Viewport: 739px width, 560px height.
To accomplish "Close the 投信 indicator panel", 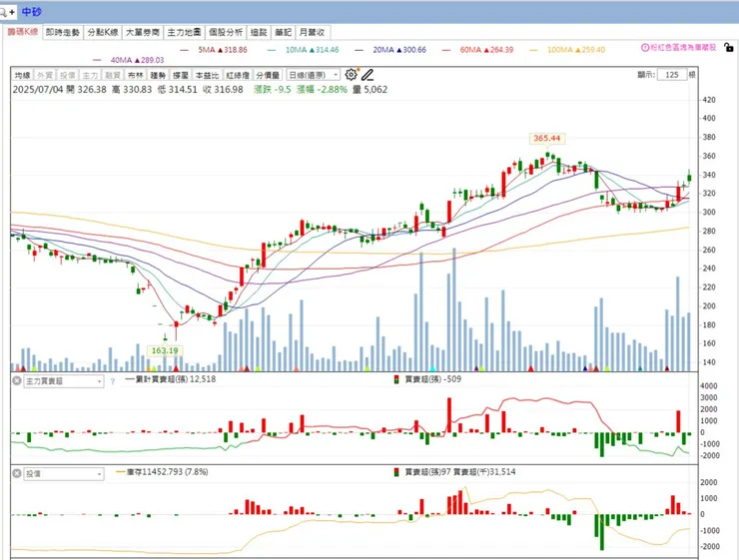I will pos(17,473).
